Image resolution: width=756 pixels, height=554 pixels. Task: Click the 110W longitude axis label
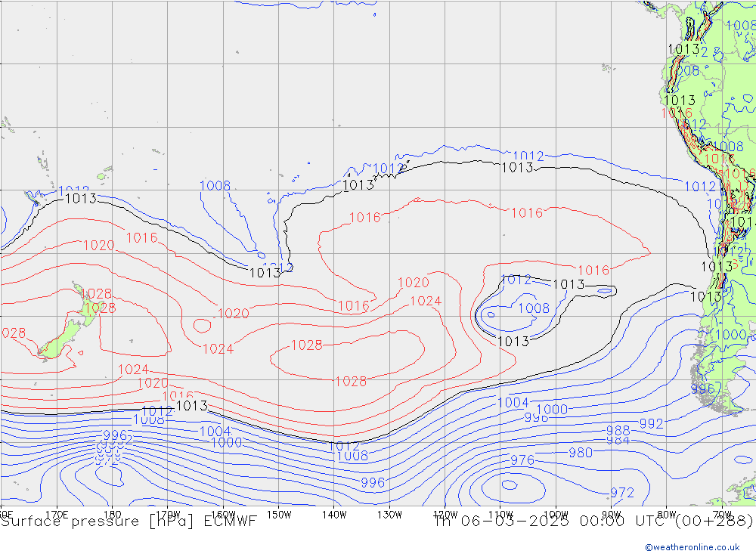coord(500,515)
